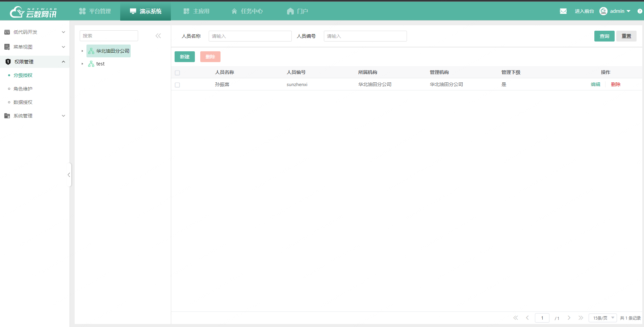Viewport: 644px width, 327px height.
Task: Go to last page of results
Action: pyautogui.click(x=581, y=318)
